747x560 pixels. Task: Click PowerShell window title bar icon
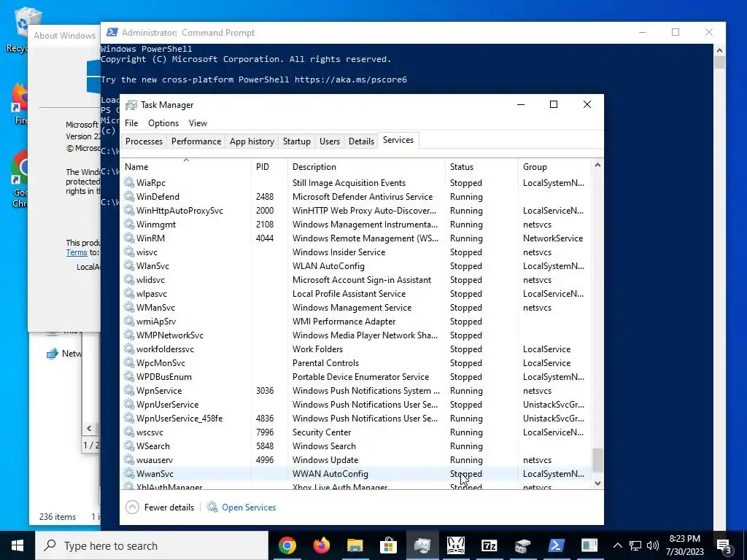click(x=112, y=32)
